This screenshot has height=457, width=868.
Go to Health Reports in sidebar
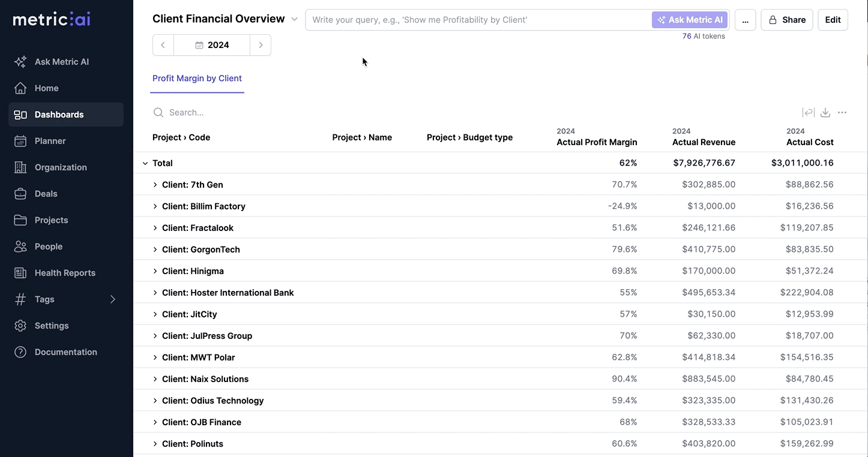pos(65,273)
